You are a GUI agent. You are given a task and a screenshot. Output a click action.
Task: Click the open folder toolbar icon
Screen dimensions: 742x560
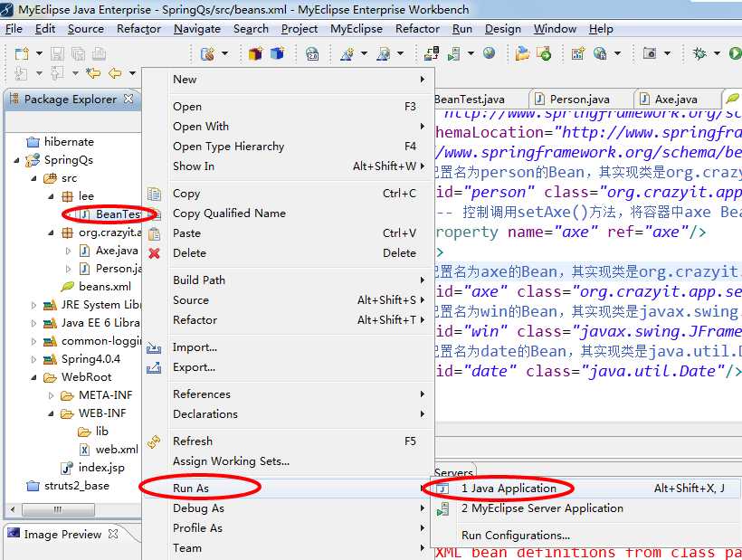tap(522, 53)
